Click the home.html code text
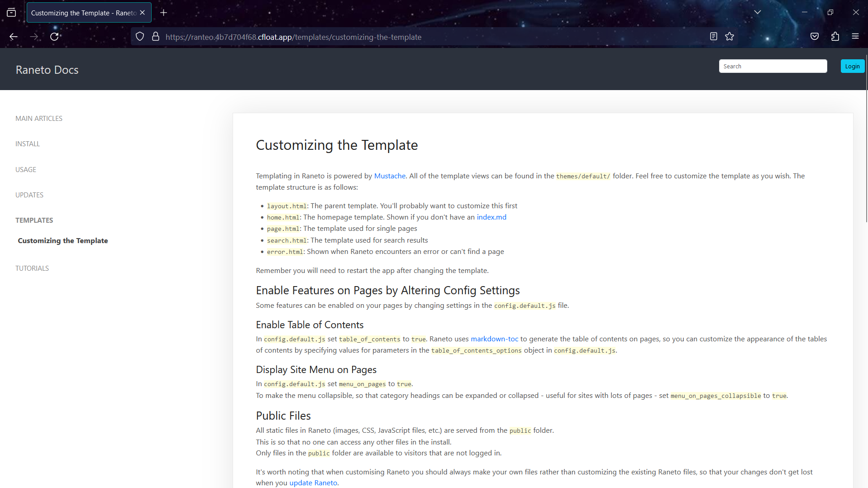868x488 pixels. [x=283, y=218]
